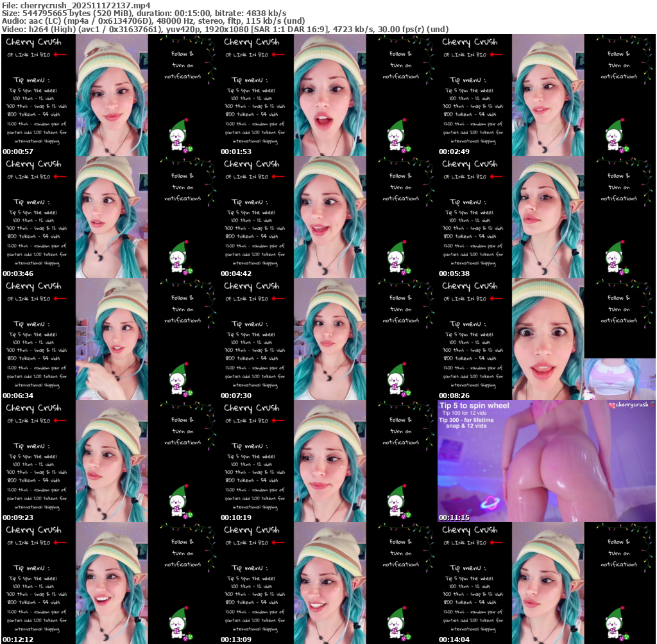The height and width of the screenshot is (644, 657).
Task: Click "Follow & turn on notifications" in the 00:14:04 frame
Action: click(x=619, y=553)
